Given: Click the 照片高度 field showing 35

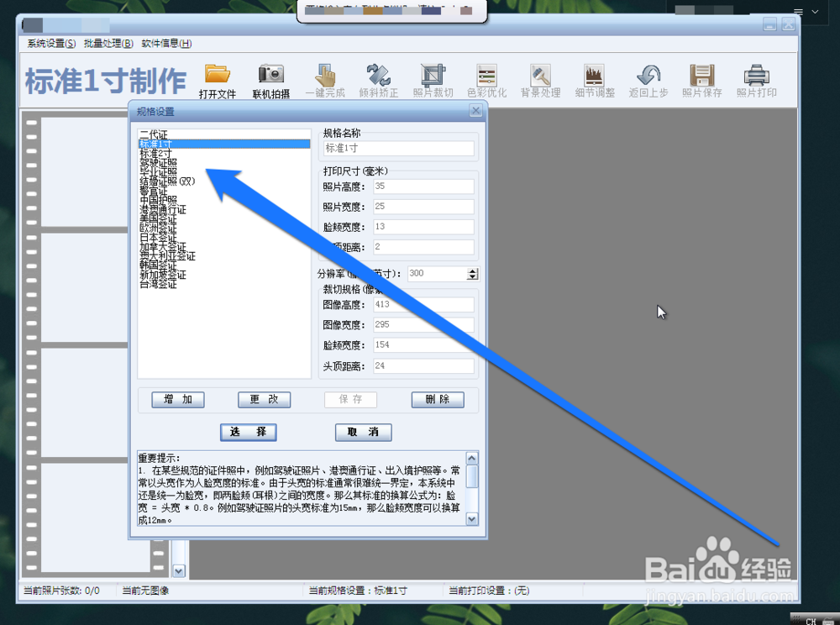Looking at the screenshot, I should [423, 186].
